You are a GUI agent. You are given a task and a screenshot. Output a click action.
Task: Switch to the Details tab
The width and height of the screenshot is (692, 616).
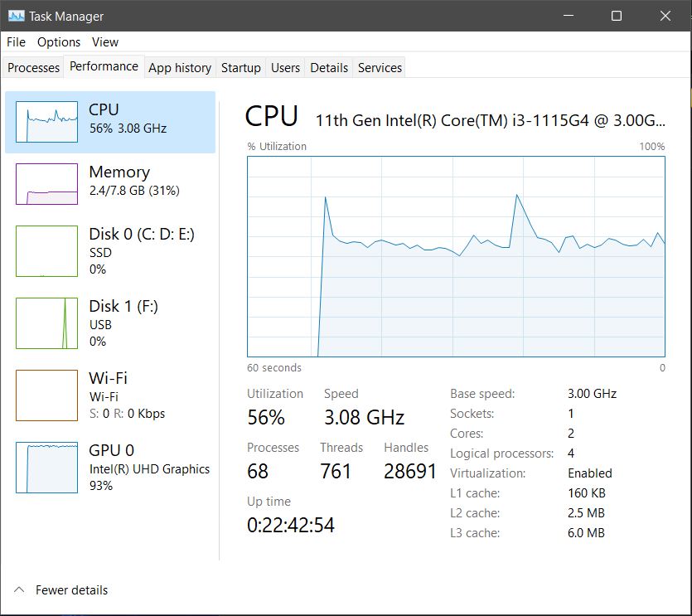point(329,68)
